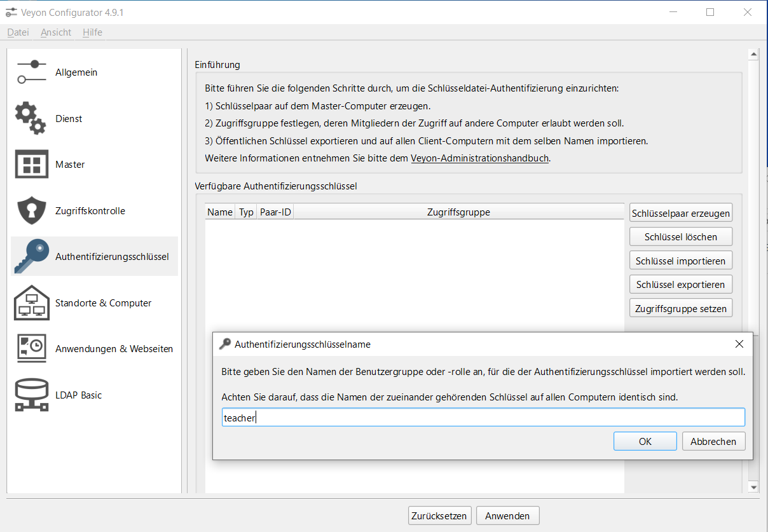Open Standorte & Computer house icon
The width and height of the screenshot is (768, 532).
pos(31,303)
